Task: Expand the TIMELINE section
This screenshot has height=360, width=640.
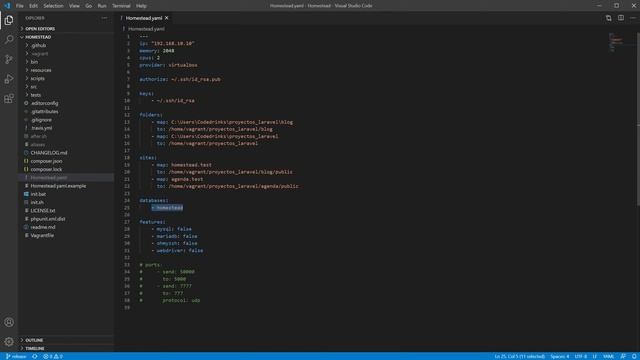Action: tap(35, 348)
